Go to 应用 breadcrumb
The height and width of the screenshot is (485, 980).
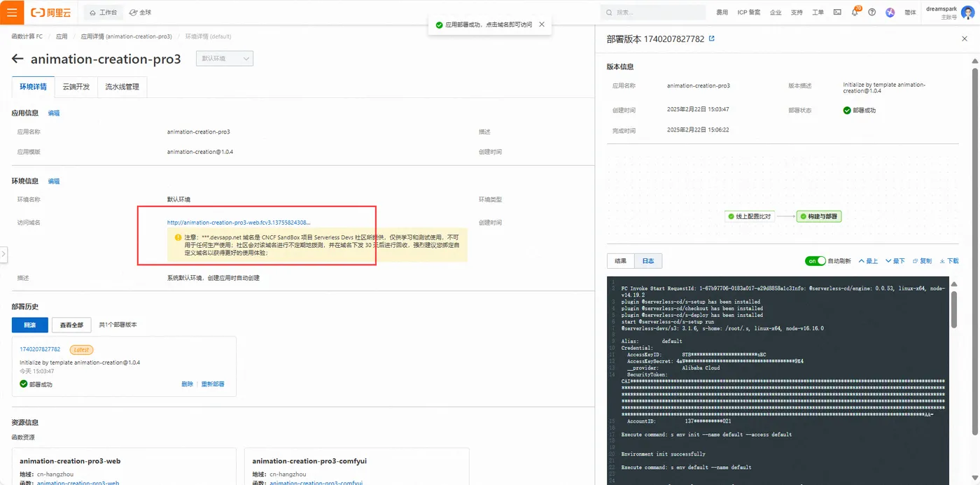[62, 36]
